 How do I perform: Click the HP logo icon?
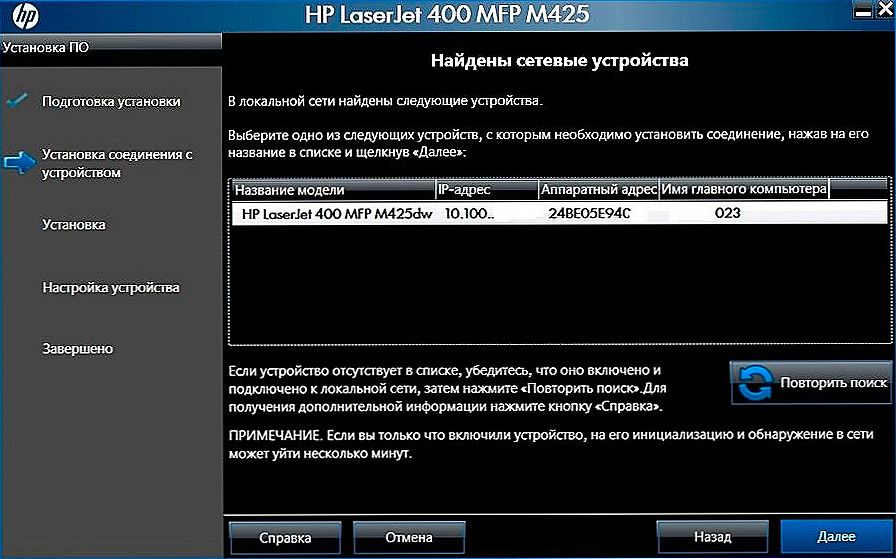25,15
